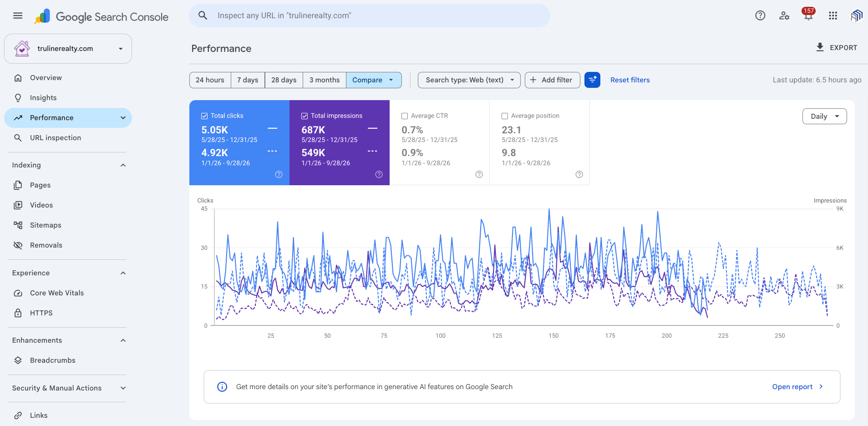Click the info icon in AI features banner
The width and height of the screenshot is (868, 426).
[x=222, y=387]
